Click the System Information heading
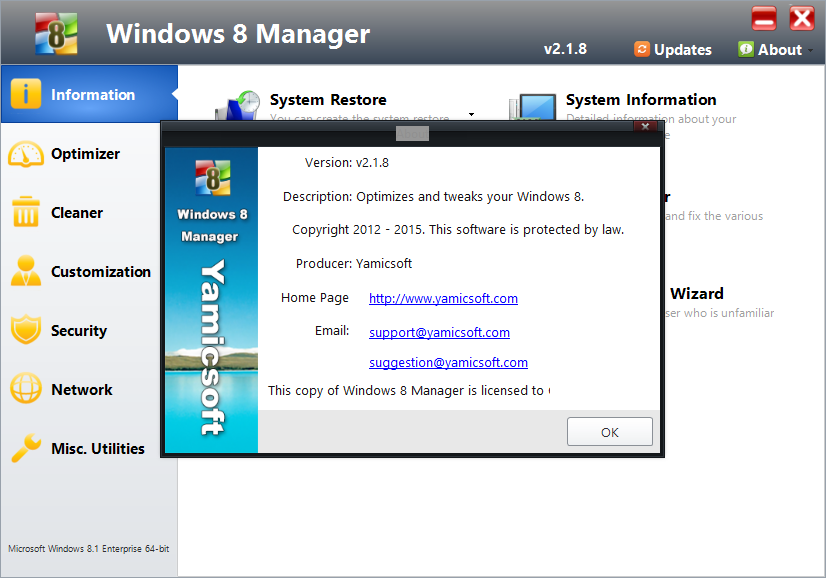826x578 pixels. 641,100
